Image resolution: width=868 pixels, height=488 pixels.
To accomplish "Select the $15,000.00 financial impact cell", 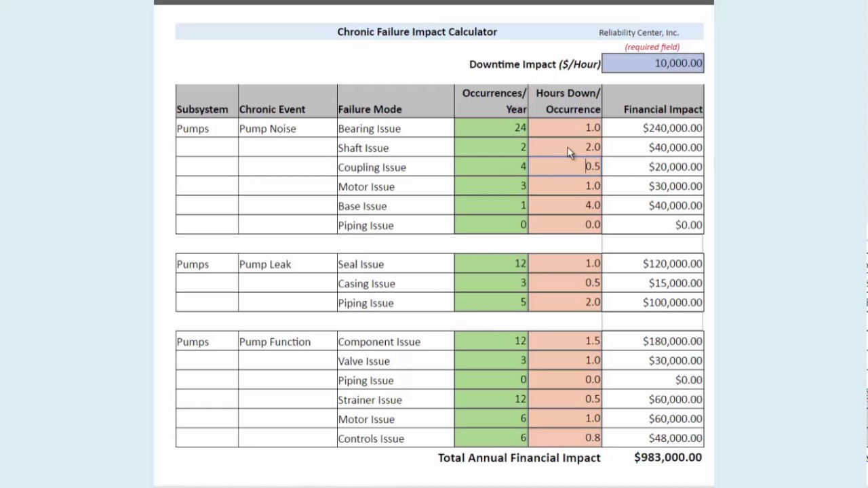I will pyautogui.click(x=652, y=283).
